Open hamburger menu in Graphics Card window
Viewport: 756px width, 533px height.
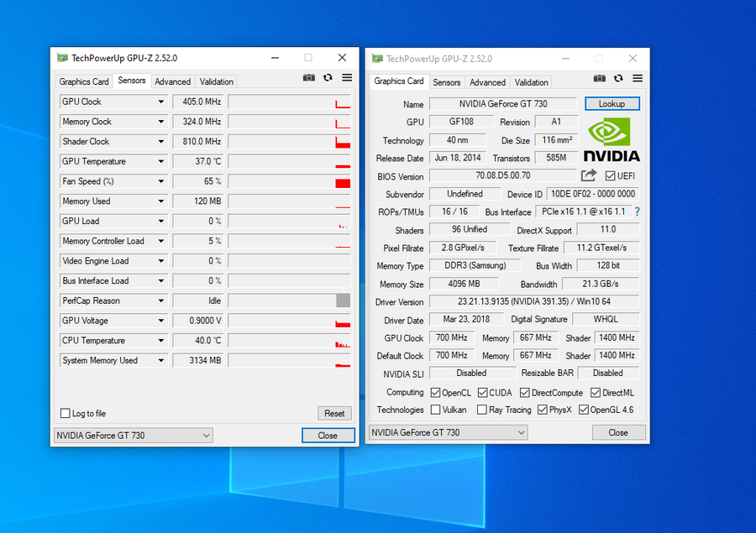638,78
